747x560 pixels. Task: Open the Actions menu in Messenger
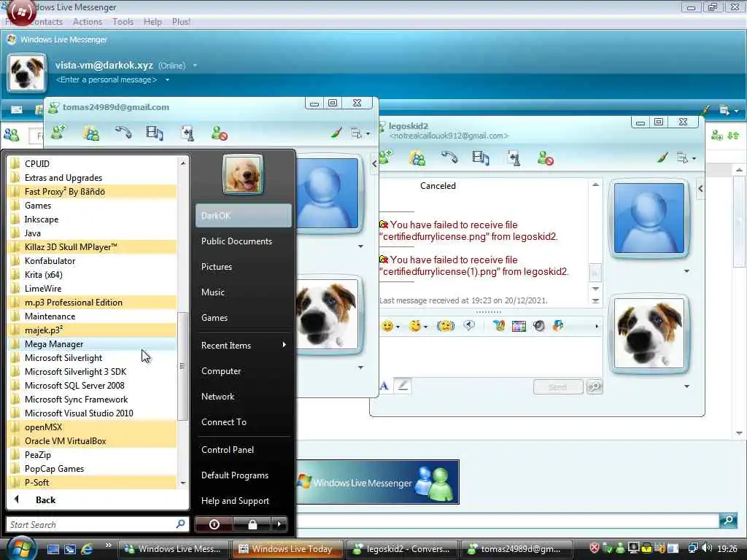88,22
